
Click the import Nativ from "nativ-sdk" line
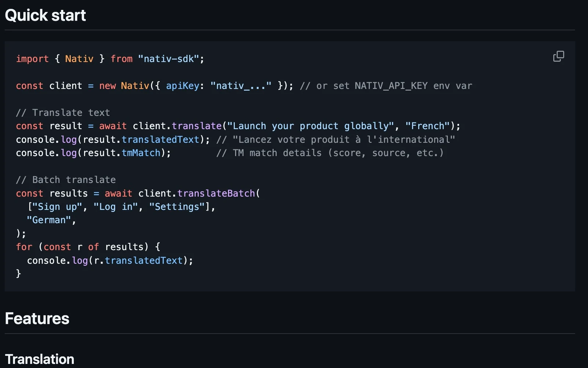point(110,59)
